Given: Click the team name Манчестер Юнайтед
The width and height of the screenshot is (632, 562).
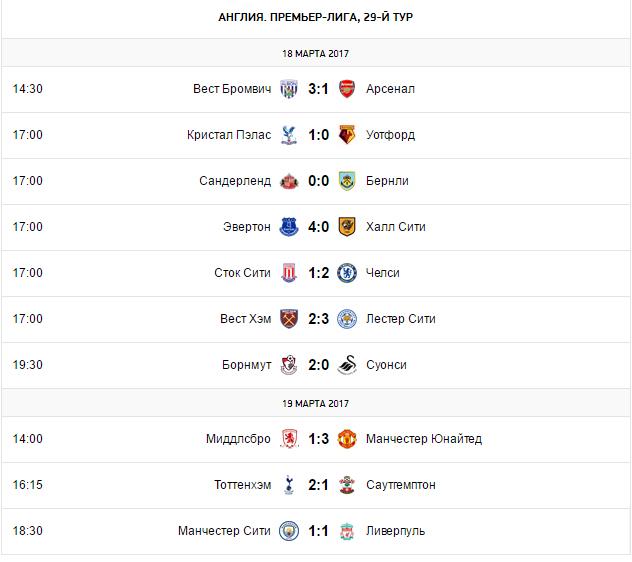Looking at the screenshot, I should [x=424, y=439].
